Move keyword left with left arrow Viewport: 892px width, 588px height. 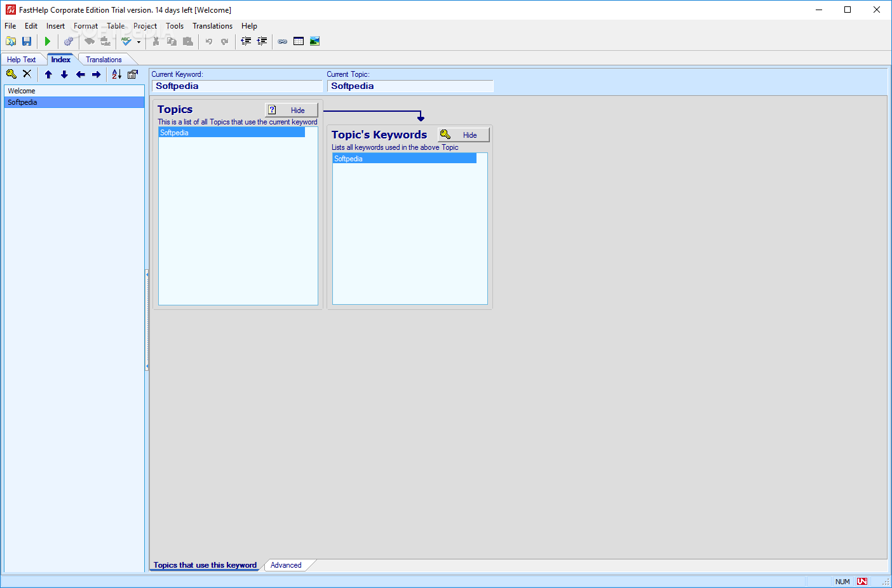click(x=80, y=74)
